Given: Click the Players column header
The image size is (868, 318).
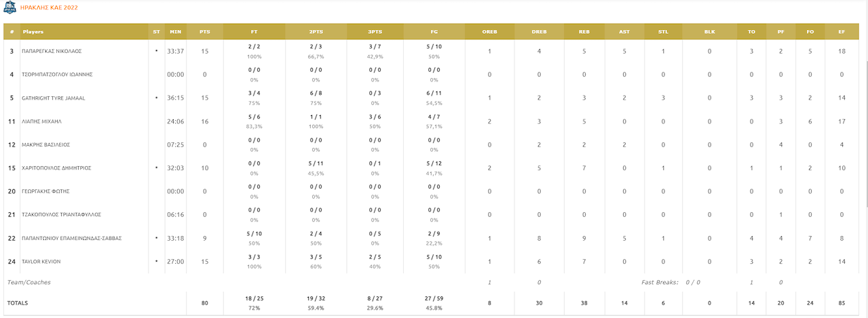Looking at the screenshot, I should (34, 32).
